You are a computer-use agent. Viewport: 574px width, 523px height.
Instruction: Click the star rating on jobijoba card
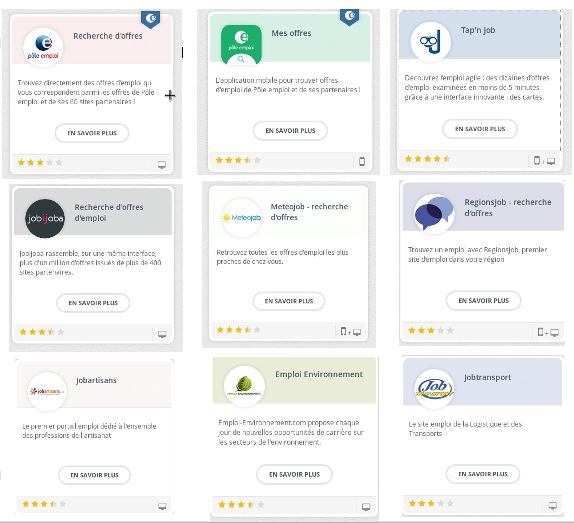click(42, 332)
